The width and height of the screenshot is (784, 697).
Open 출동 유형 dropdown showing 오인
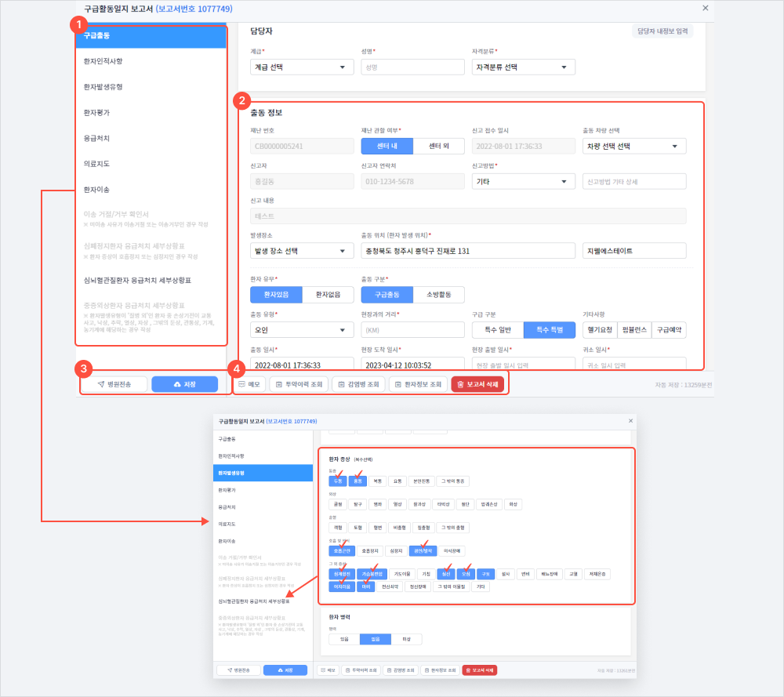click(x=302, y=330)
